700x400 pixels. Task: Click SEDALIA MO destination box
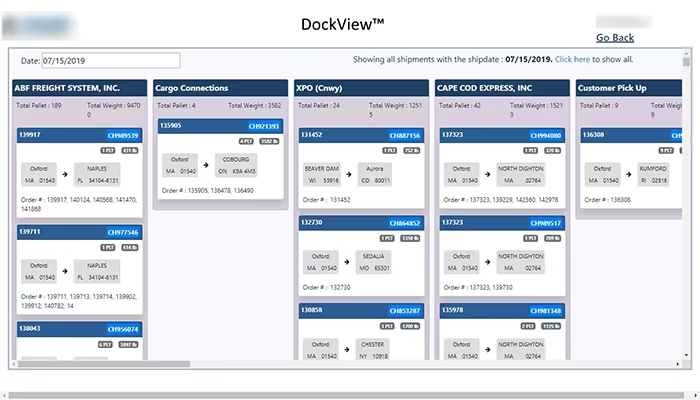click(x=374, y=262)
